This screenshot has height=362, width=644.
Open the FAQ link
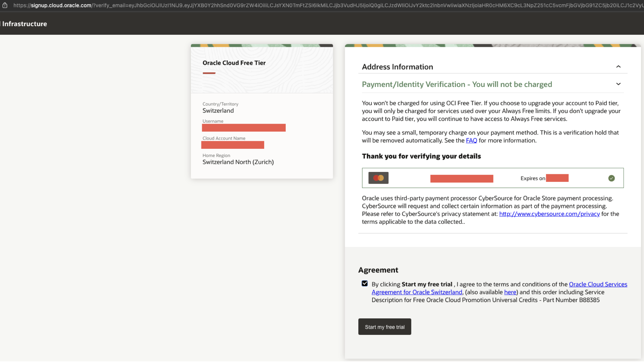click(x=471, y=141)
